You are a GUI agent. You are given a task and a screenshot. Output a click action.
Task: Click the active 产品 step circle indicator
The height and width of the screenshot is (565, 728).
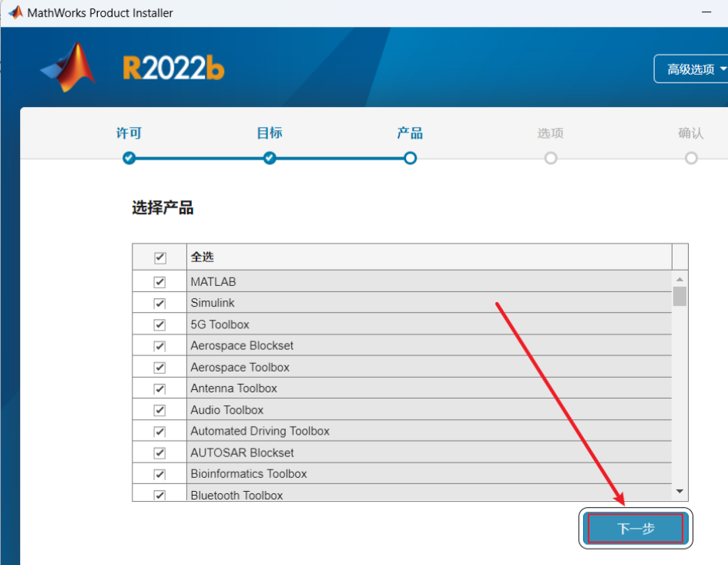410,158
